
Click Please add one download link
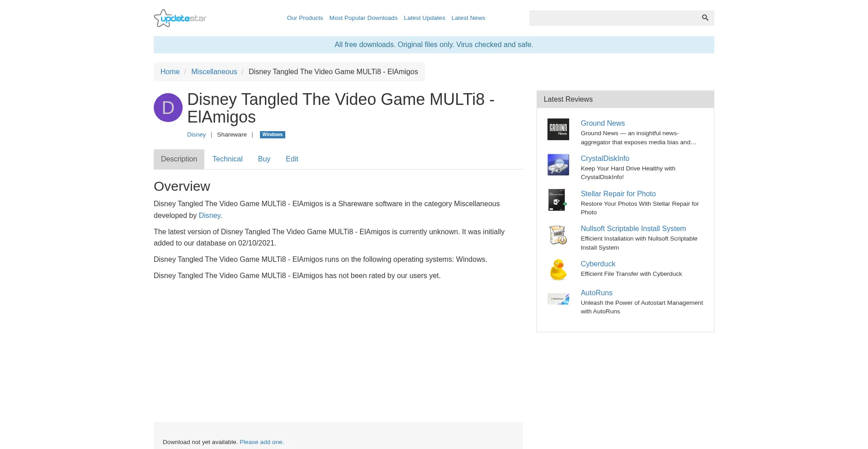click(262, 442)
